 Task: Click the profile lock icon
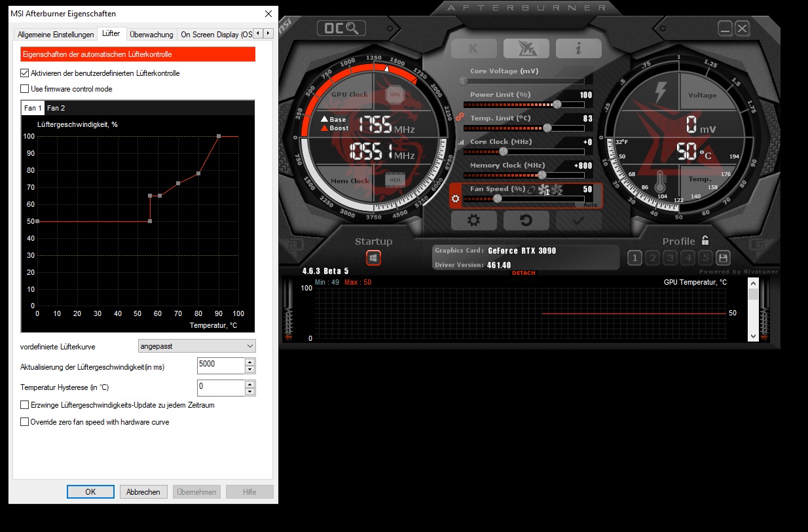click(705, 240)
